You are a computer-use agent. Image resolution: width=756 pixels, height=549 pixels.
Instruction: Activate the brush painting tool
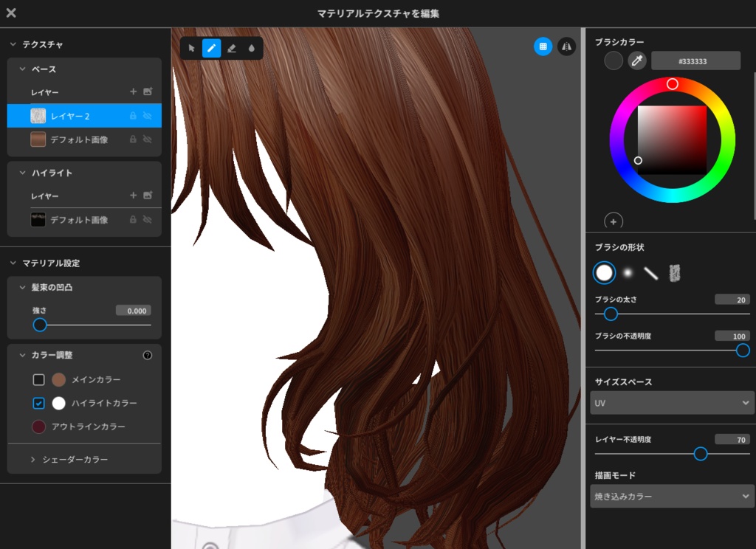[x=212, y=48]
